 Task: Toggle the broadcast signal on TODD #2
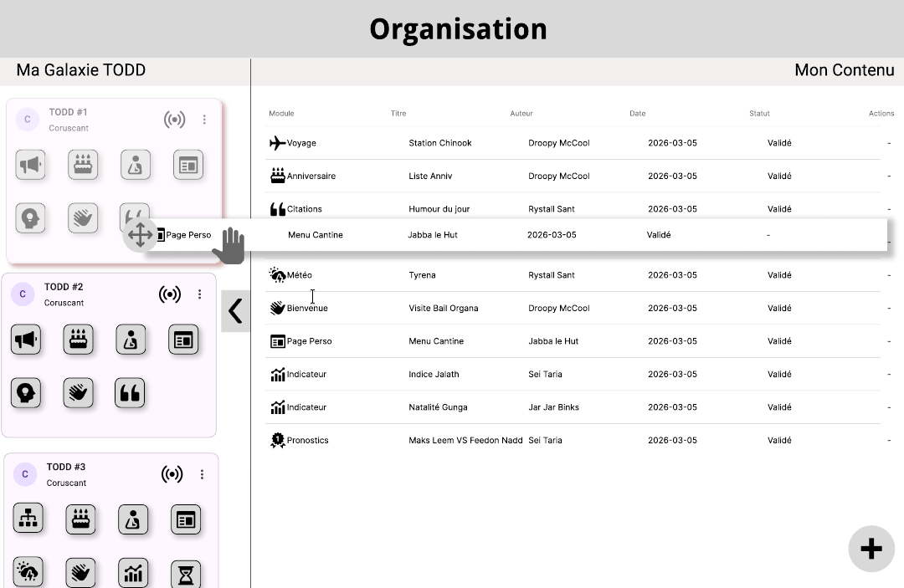[x=170, y=294]
